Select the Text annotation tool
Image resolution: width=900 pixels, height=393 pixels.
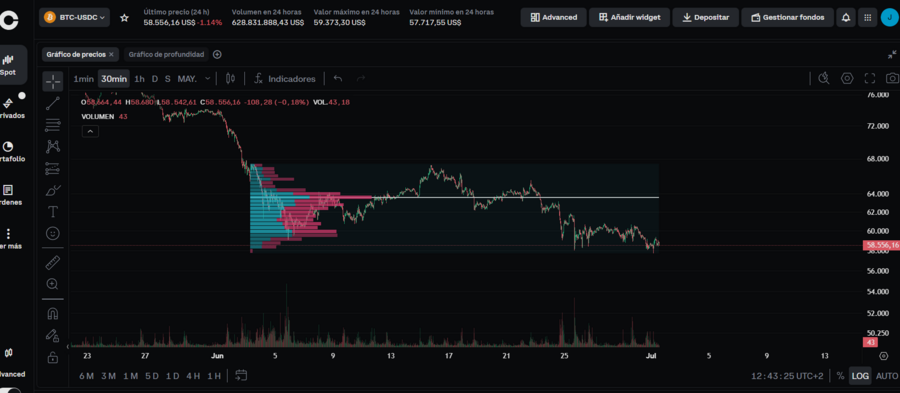point(53,212)
